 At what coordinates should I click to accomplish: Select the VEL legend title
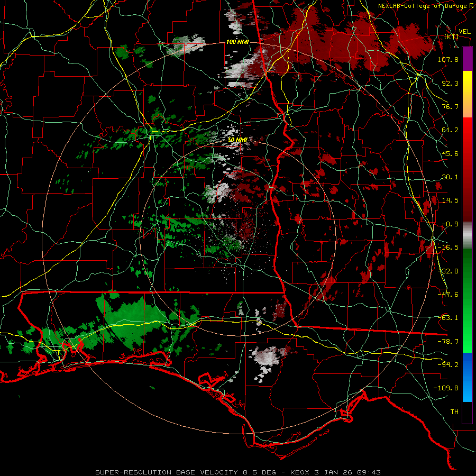(464, 32)
